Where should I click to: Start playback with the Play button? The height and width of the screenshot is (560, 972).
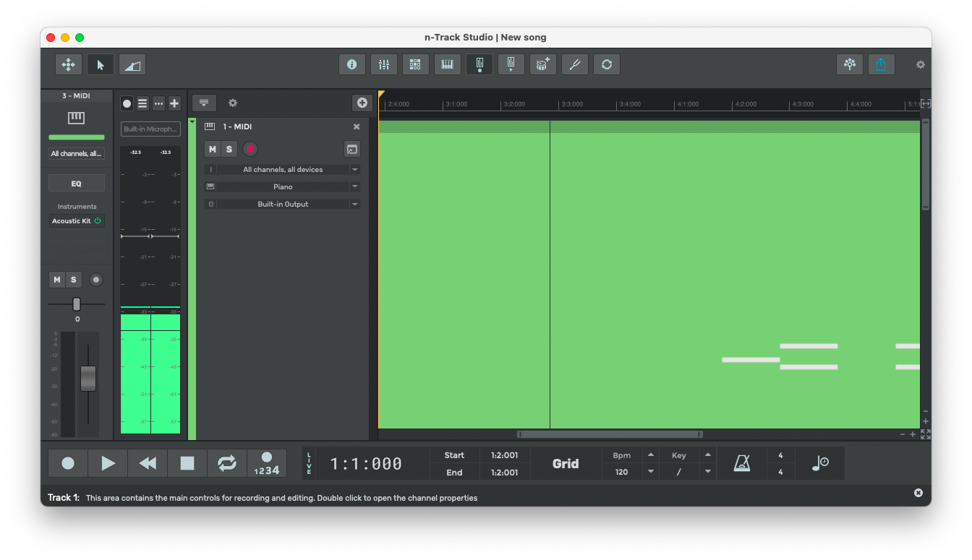tap(108, 463)
